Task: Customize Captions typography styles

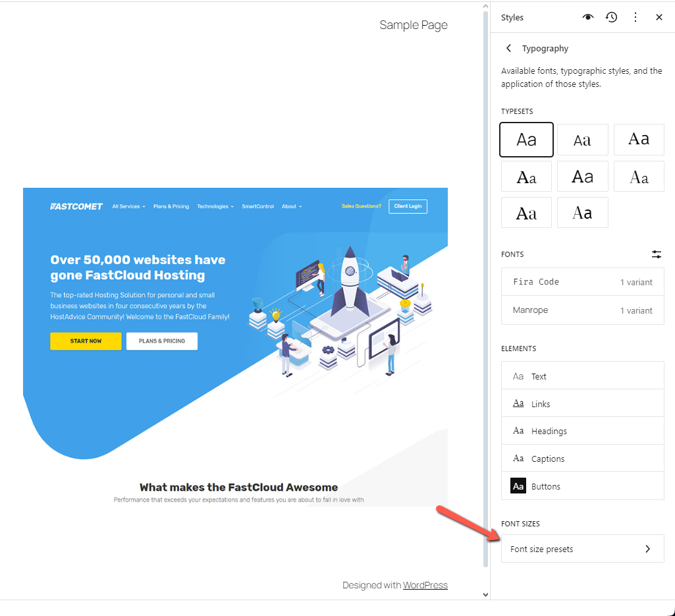Action: [582, 458]
